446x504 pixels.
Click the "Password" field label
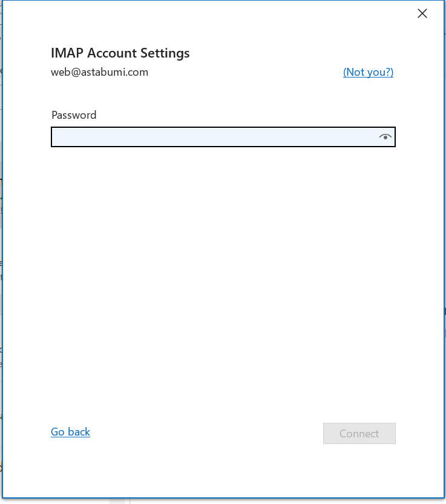[x=74, y=115]
